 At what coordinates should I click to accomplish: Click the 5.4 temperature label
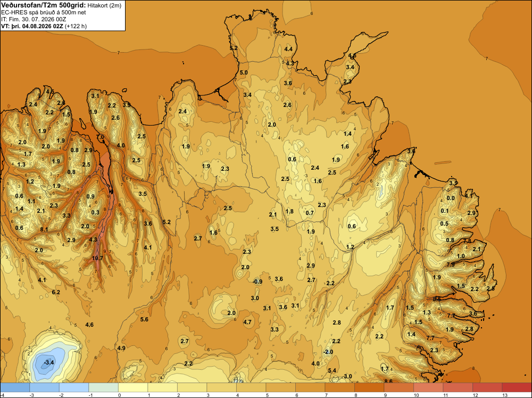click(x=332, y=370)
